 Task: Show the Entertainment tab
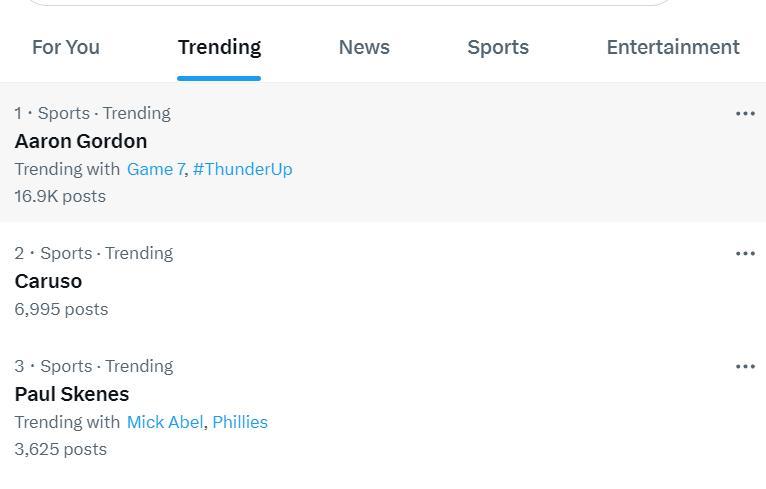coord(673,47)
